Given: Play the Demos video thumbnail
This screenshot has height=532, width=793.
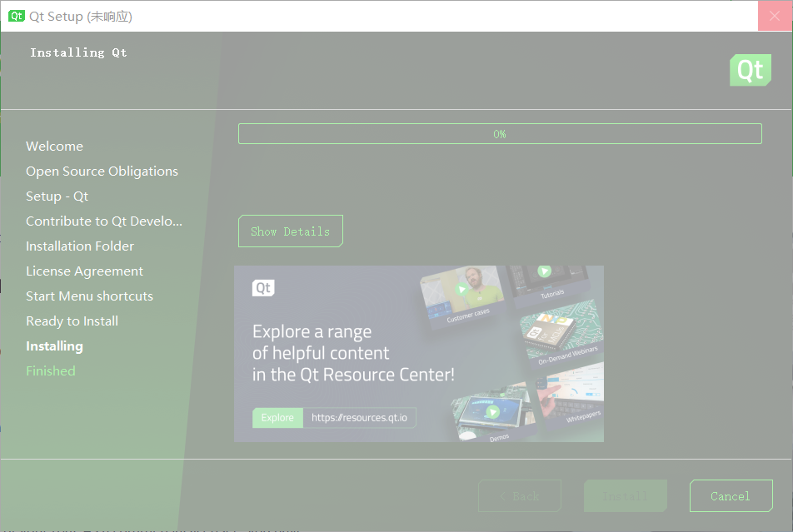Looking at the screenshot, I should tap(492, 411).
